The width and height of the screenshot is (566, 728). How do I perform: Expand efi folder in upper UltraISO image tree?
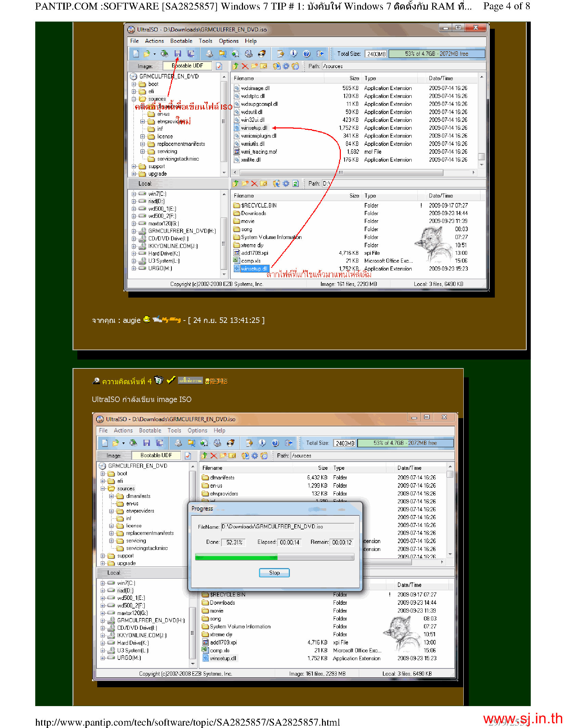tap(134, 92)
